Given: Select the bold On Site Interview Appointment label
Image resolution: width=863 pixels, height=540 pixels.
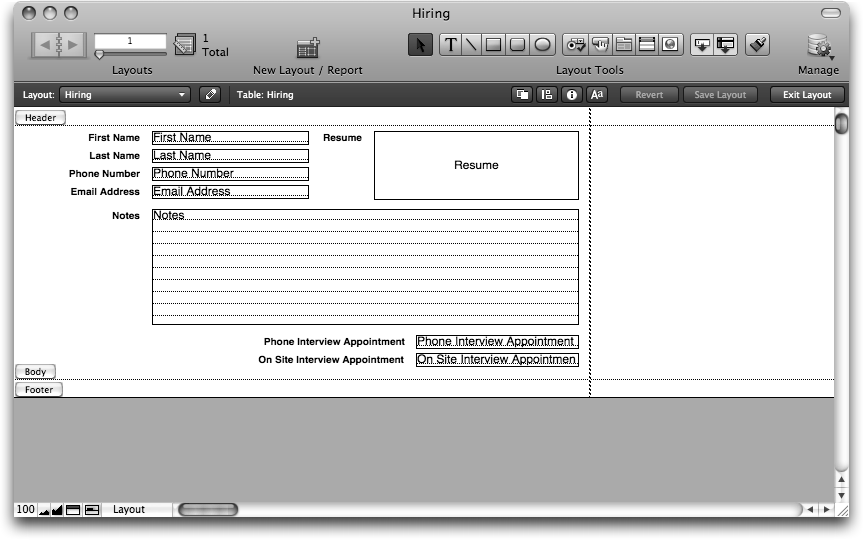Looking at the screenshot, I should [331, 359].
